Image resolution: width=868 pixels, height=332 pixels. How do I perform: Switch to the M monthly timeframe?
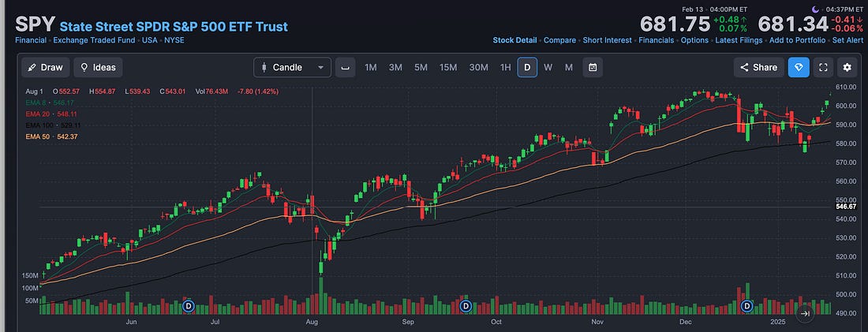568,68
